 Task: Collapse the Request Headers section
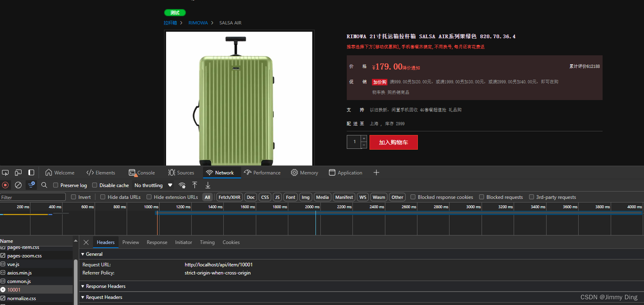coord(83,297)
